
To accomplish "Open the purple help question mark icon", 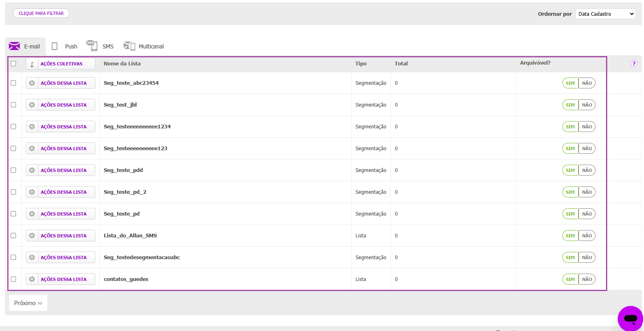I will pos(634,63).
